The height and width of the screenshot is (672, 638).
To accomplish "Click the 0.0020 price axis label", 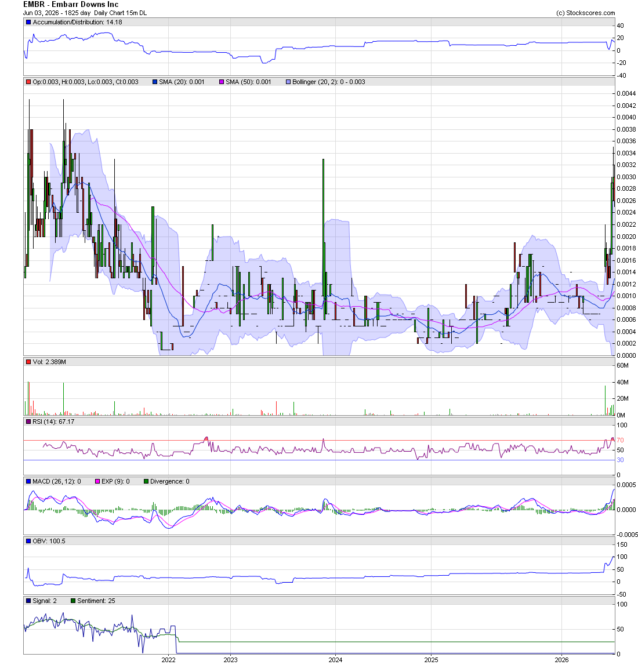I will (626, 237).
